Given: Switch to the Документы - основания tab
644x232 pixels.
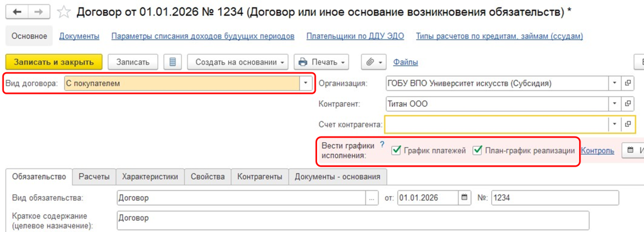Looking at the screenshot, I should [x=338, y=177].
